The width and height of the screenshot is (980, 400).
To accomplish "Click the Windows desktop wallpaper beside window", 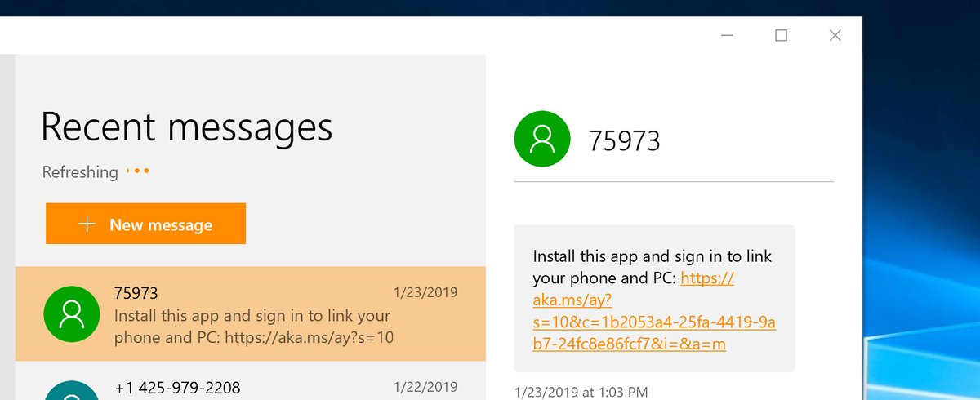I will 921,204.
